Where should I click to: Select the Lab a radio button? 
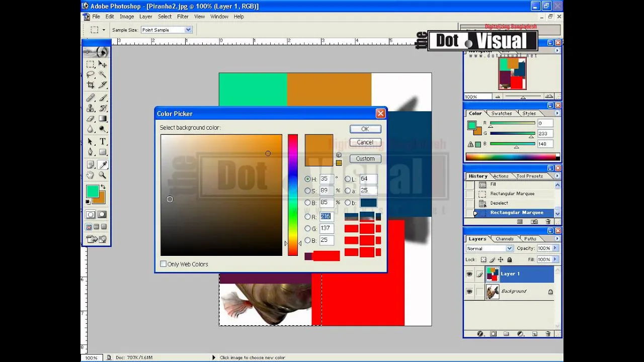click(x=348, y=191)
